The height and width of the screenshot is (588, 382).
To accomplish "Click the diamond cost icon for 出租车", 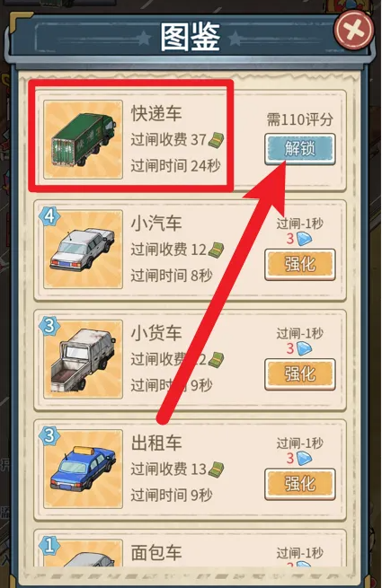I will [304, 458].
